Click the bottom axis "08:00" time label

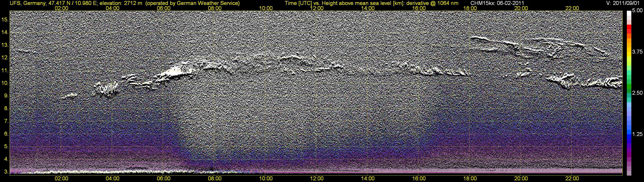(215, 179)
